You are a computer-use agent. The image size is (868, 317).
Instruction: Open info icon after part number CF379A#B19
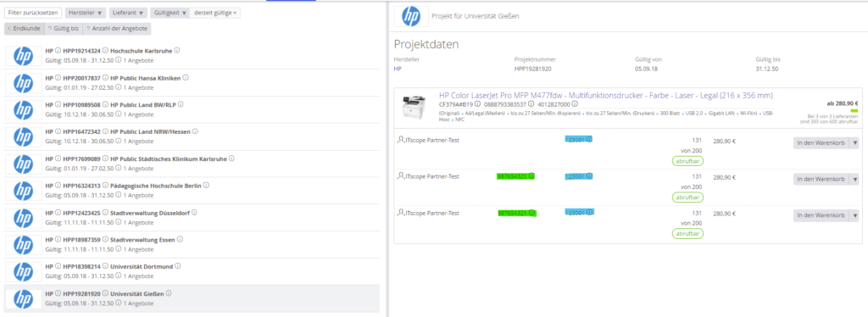click(x=478, y=103)
